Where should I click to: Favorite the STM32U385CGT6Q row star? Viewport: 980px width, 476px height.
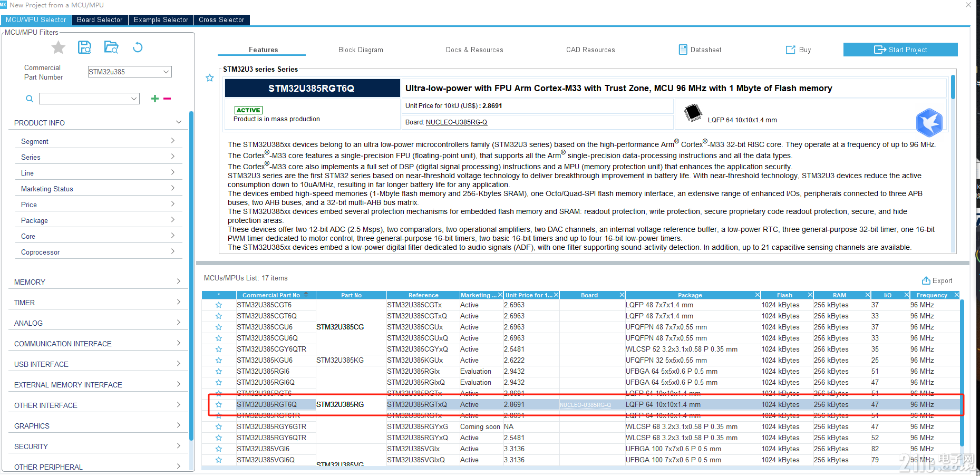click(219, 316)
